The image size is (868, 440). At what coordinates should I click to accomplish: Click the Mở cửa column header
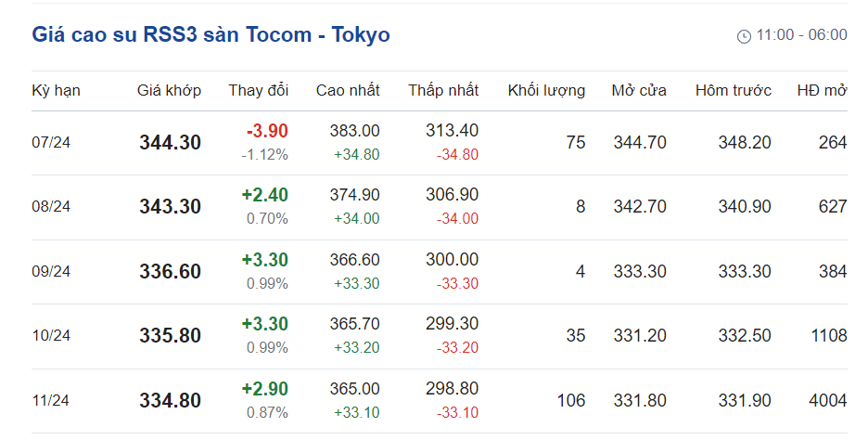pyautogui.click(x=639, y=90)
